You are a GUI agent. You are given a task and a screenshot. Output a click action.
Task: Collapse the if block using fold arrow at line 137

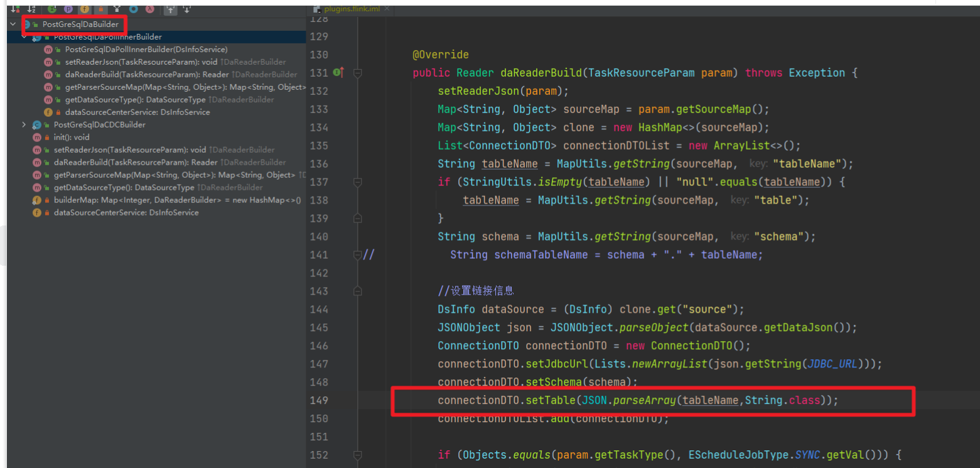(x=357, y=182)
